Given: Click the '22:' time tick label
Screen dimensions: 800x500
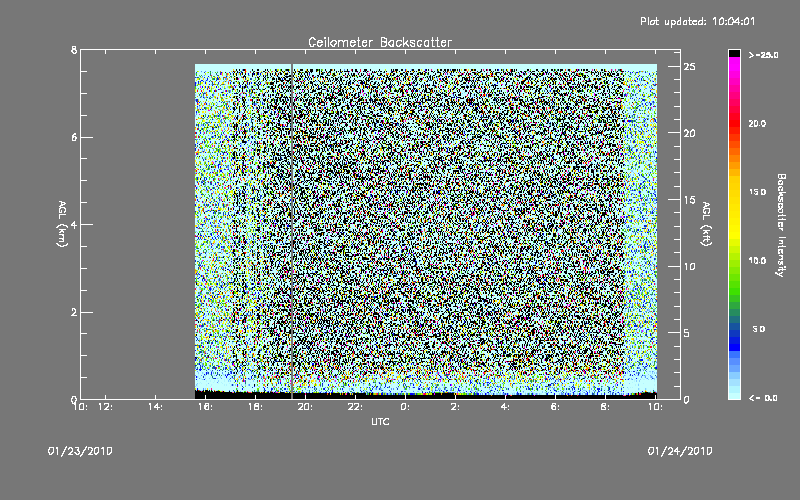Looking at the screenshot, I should (x=355, y=407).
